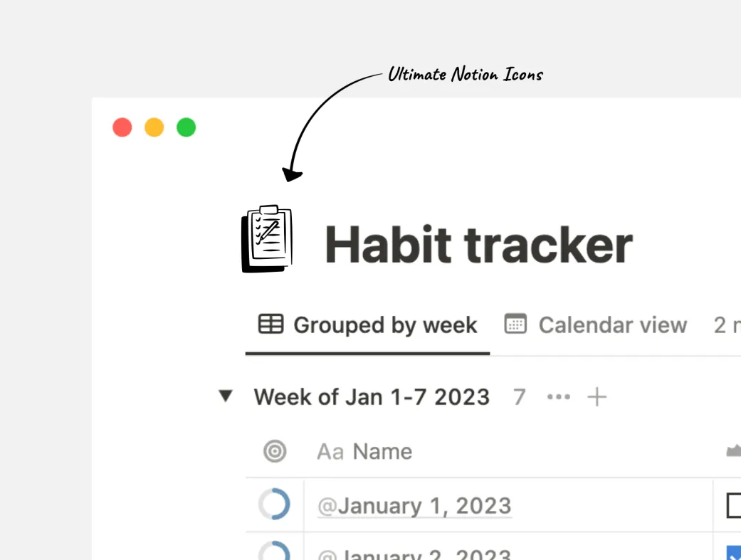Add a new entry with the plus icon
The image size is (741, 560).
(x=597, y=397)
